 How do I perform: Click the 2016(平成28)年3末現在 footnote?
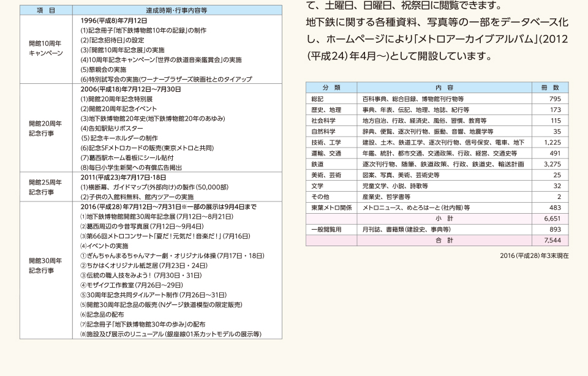534,256
